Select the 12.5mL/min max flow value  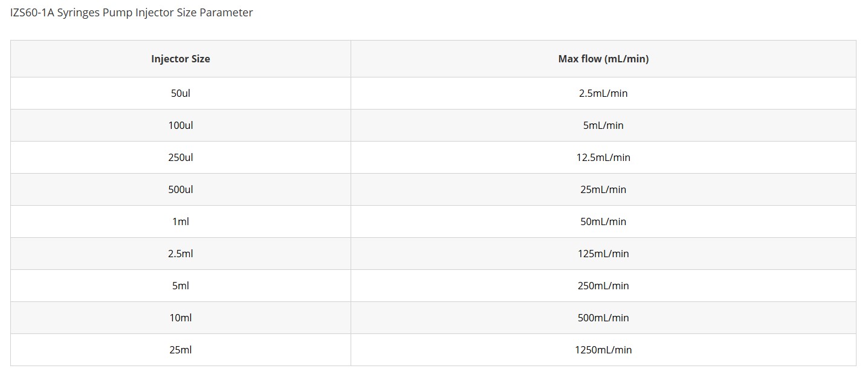[603, 157]
